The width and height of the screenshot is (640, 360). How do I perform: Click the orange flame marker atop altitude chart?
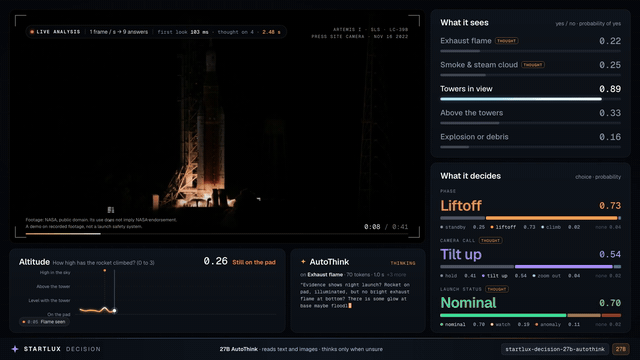[104, 271]
